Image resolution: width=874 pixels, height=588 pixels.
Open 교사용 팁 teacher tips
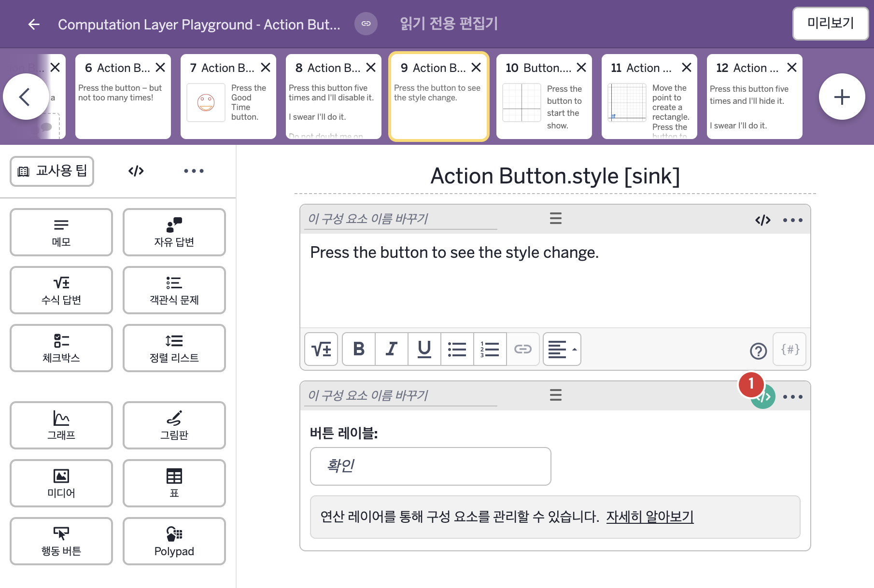point(52,171)
